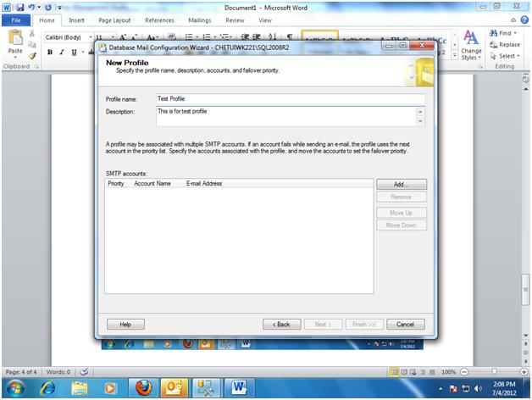Open the Paste options dropdown arrow
Screen dimensions: 532x400
click(x=15, y=57)
